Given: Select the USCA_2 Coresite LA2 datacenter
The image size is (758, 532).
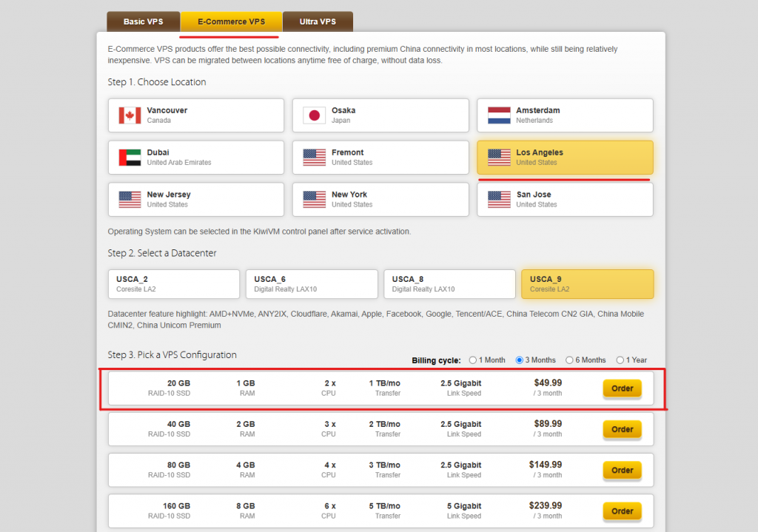Looking at the screenshot, I should pyautogui.click(x=173, y=284).
